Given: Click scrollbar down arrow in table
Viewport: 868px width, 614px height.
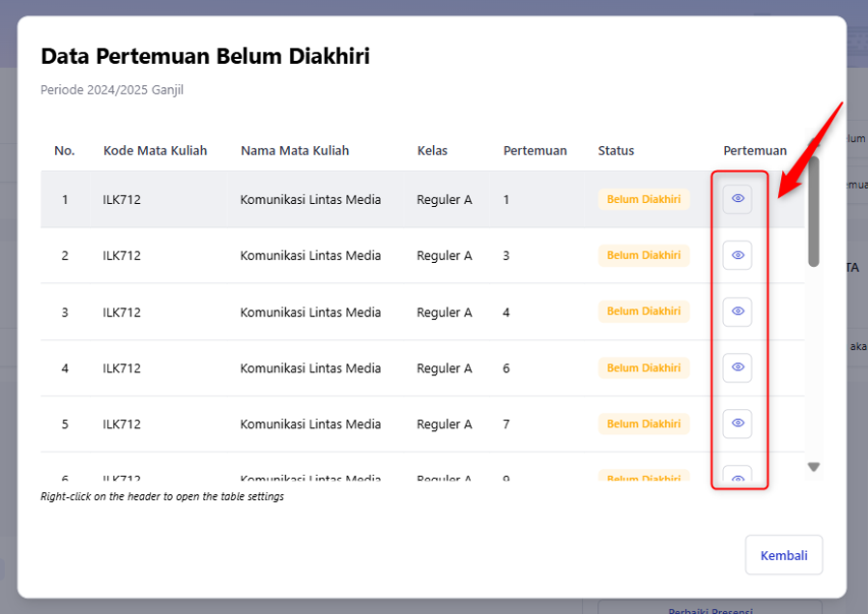Looking at the screenshot, I should [813, 467].
